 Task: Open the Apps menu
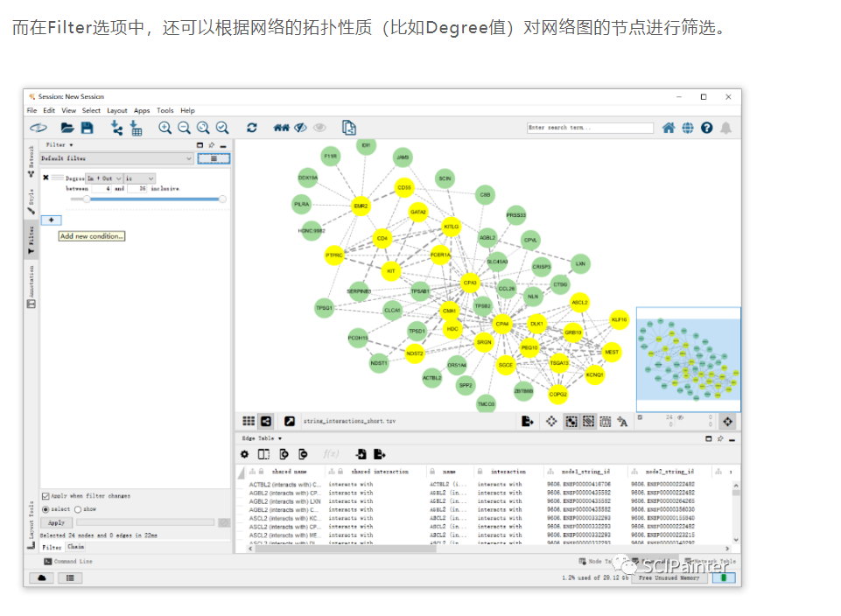coord(142,110)
